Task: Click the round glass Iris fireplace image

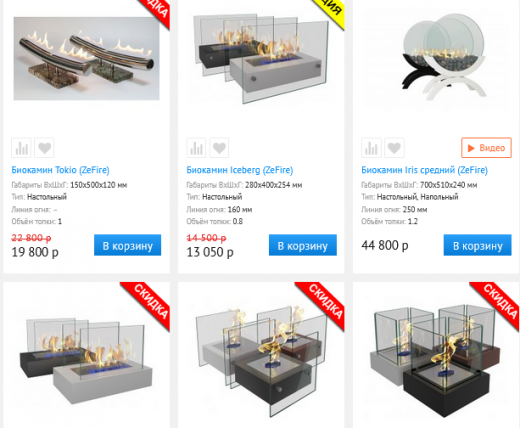Action: [x=443, y=56]
